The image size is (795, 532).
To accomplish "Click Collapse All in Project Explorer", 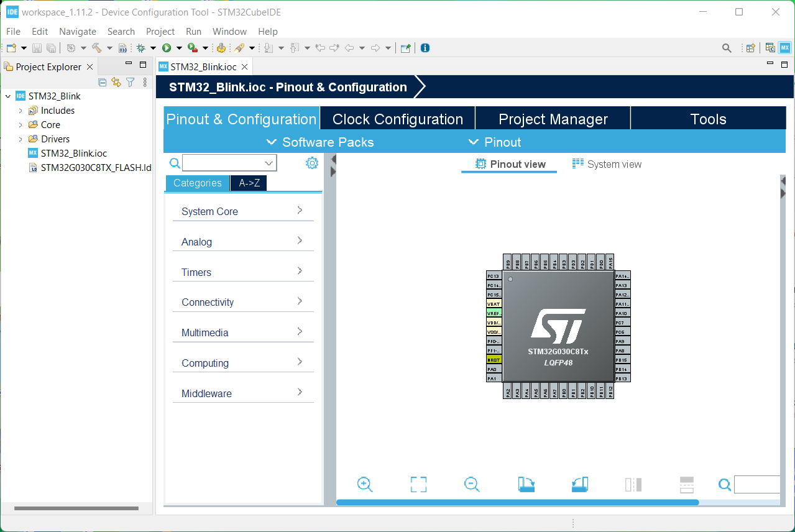I will coord(103,82).
